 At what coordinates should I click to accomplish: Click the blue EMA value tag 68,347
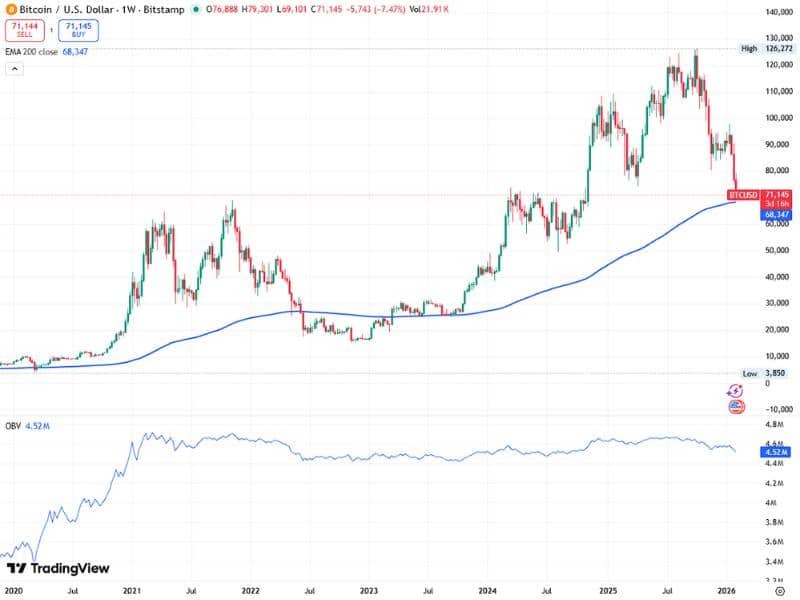tap(775, 213)
